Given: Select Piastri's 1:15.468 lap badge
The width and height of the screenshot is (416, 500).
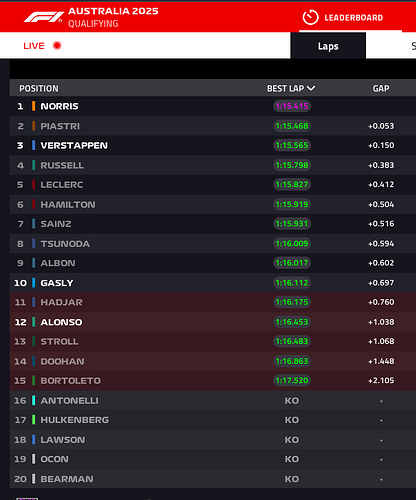Looking at the screenshot, I should coord(292,126).
